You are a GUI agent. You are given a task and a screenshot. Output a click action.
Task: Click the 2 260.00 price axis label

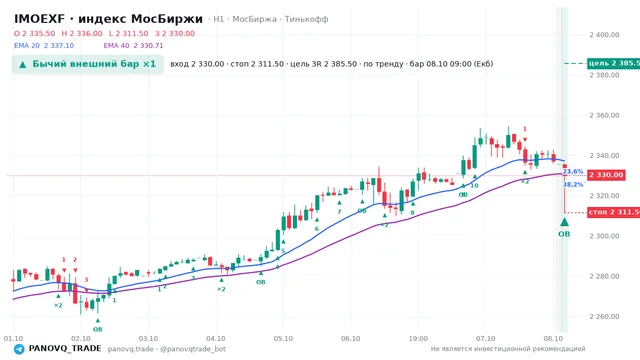pyautogui.click(x=604, y=317)
